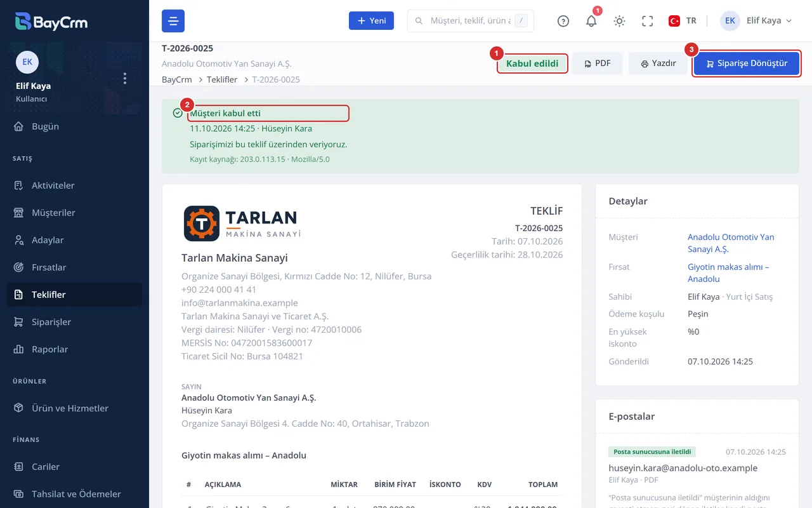
Task: Print the quote with Yazdır
Action: coord(658,63)
